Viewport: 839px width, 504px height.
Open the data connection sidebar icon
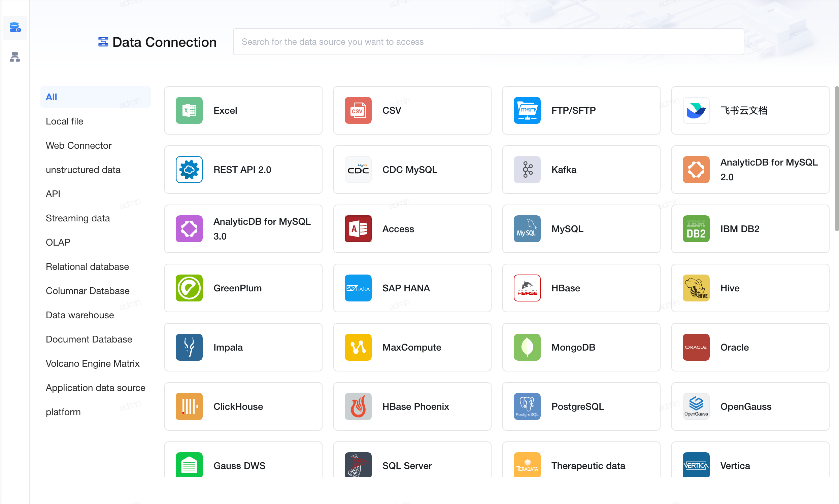tap(15, 28)
